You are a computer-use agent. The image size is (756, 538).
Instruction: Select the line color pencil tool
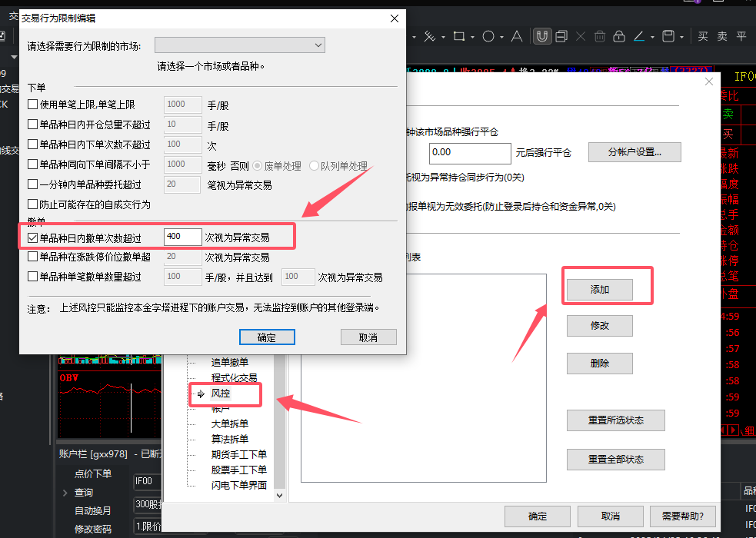point(639,36)
